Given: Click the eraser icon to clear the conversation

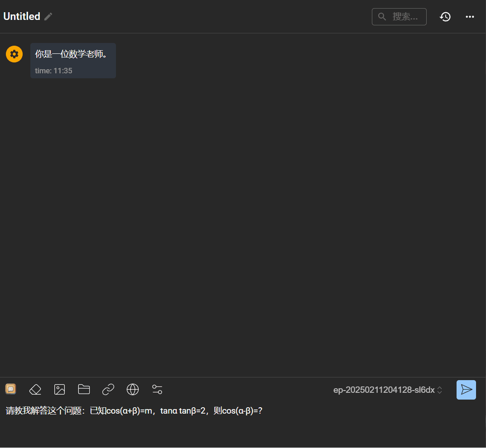Looking at the screenshot, I should (35, 389).
